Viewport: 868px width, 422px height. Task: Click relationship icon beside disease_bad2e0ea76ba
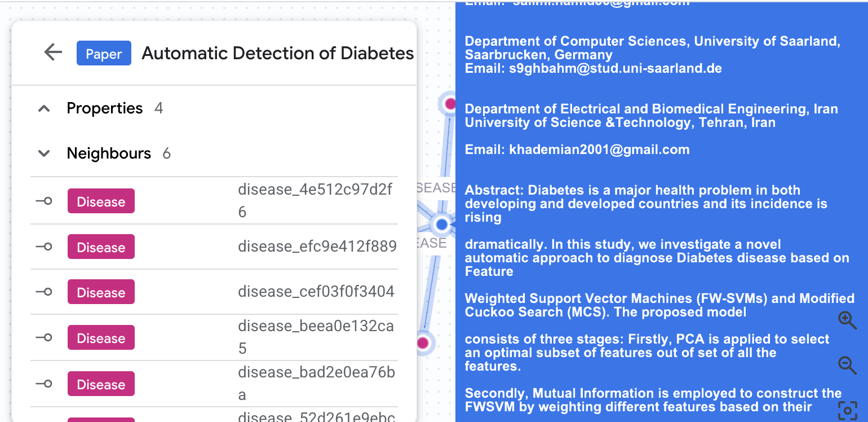(x=44, y=384)
